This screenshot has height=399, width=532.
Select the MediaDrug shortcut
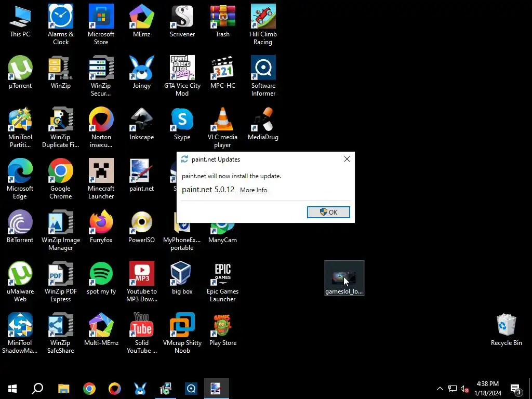pos(263,124)
